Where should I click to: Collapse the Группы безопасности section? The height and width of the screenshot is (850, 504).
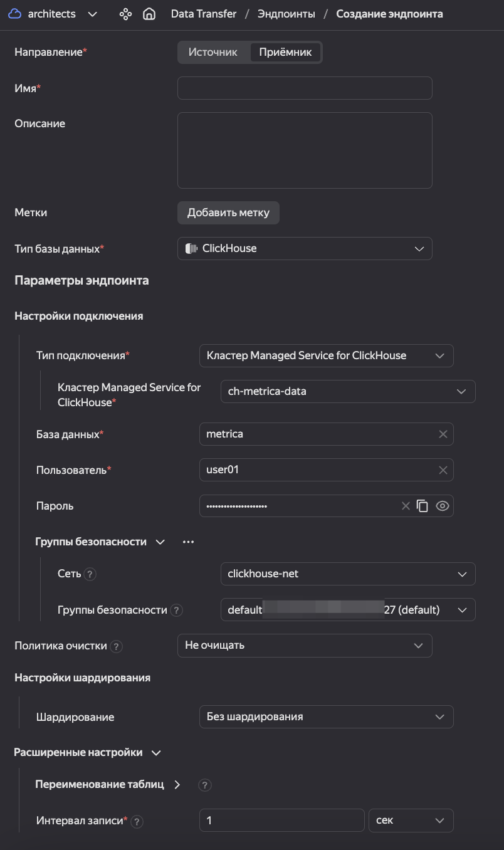[160, 542]
